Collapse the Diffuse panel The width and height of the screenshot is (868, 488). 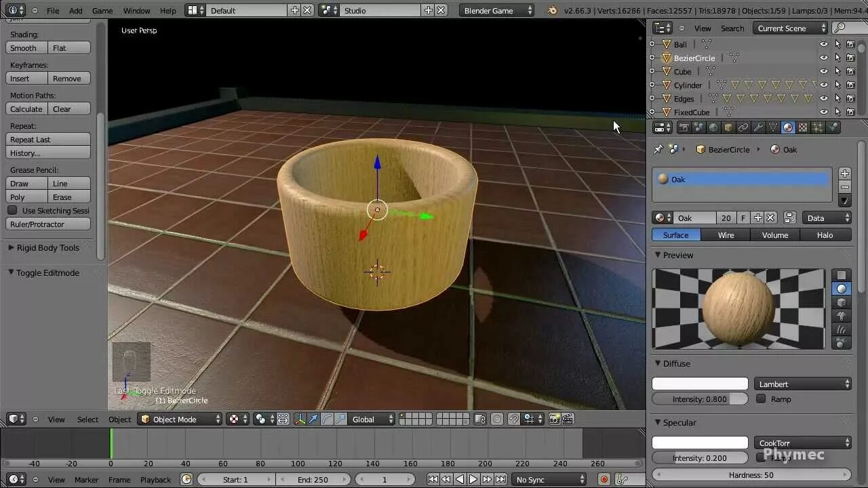pyautogui.click(x=657, y=363)
